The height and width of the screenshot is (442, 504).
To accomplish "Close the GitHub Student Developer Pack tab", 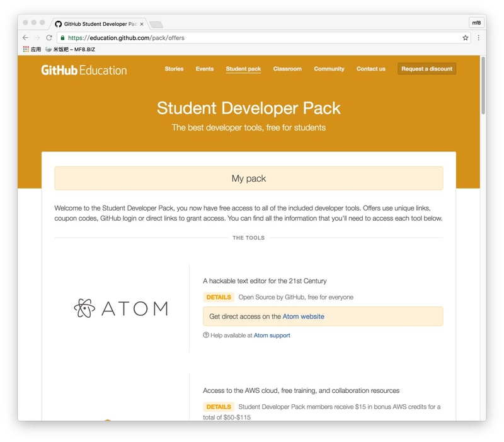I will pyautogui.click(x=141, y=24).
